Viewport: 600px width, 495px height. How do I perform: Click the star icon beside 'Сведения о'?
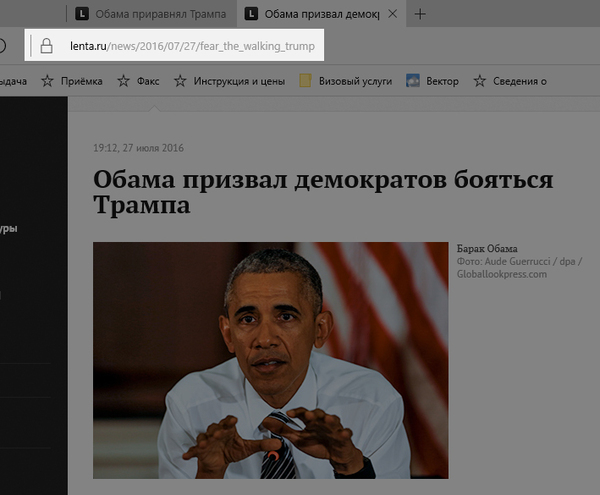tap(480, 81)
